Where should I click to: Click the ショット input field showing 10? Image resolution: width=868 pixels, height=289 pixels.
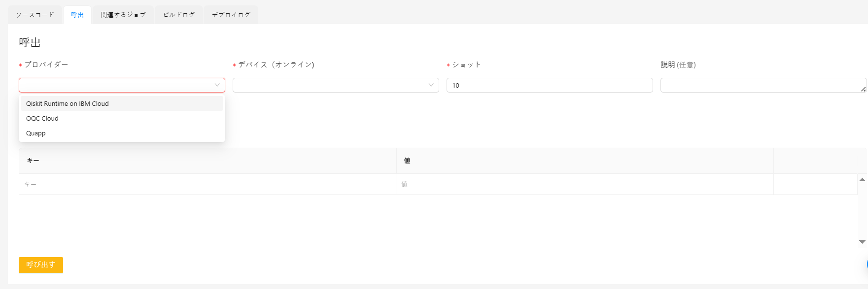pyautogui.click(x=549, y=85)
